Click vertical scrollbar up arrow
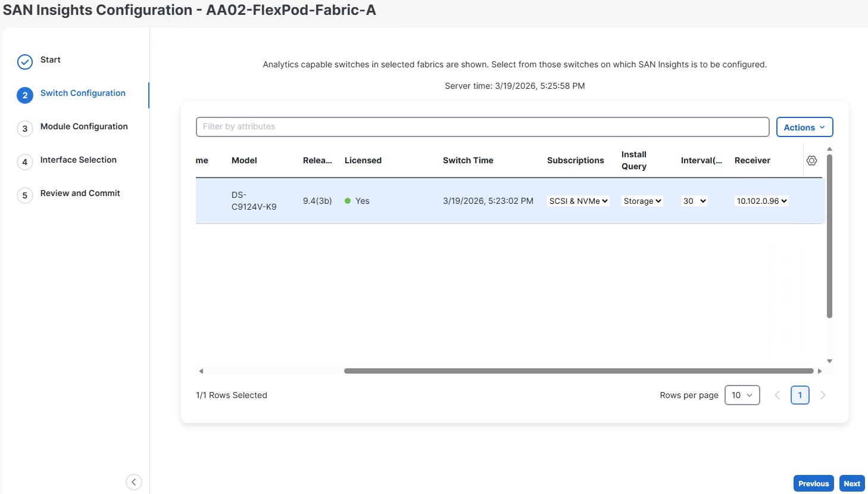Viewport: 868px width, 494px height. coord(829,149)
